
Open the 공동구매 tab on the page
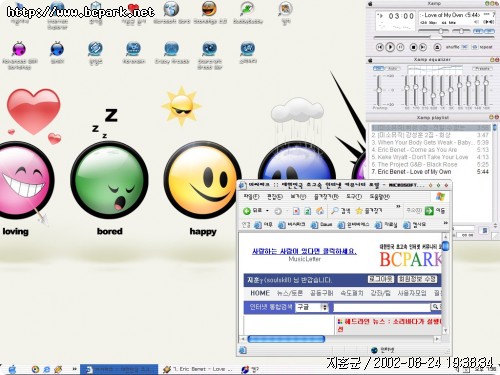click(x=321, y=293)
